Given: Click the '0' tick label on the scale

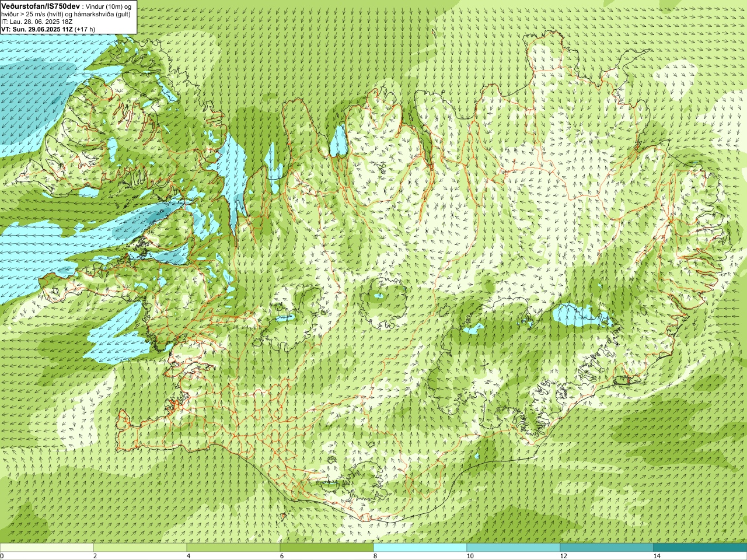Looking at the screenshot, I should tap(2, 556).
